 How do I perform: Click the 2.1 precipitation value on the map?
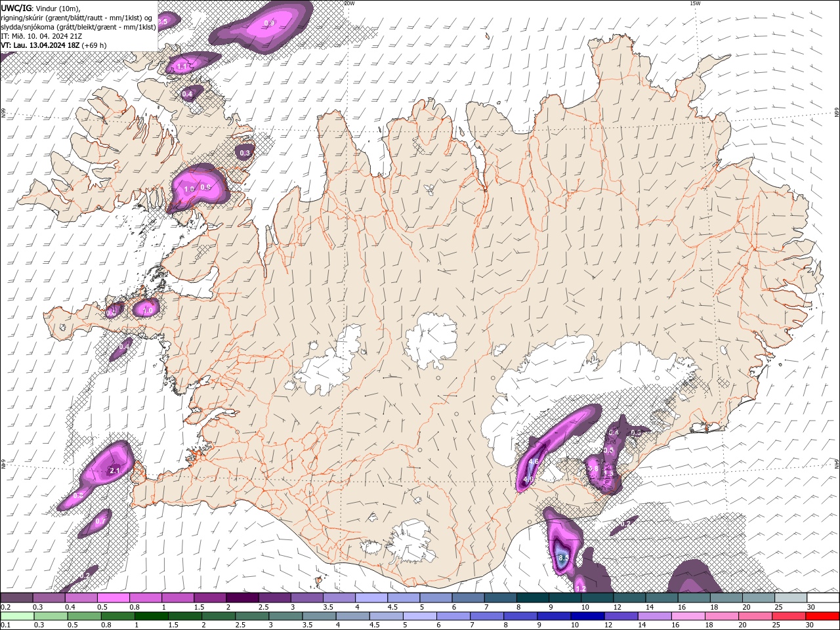click(x=114, y=471)
